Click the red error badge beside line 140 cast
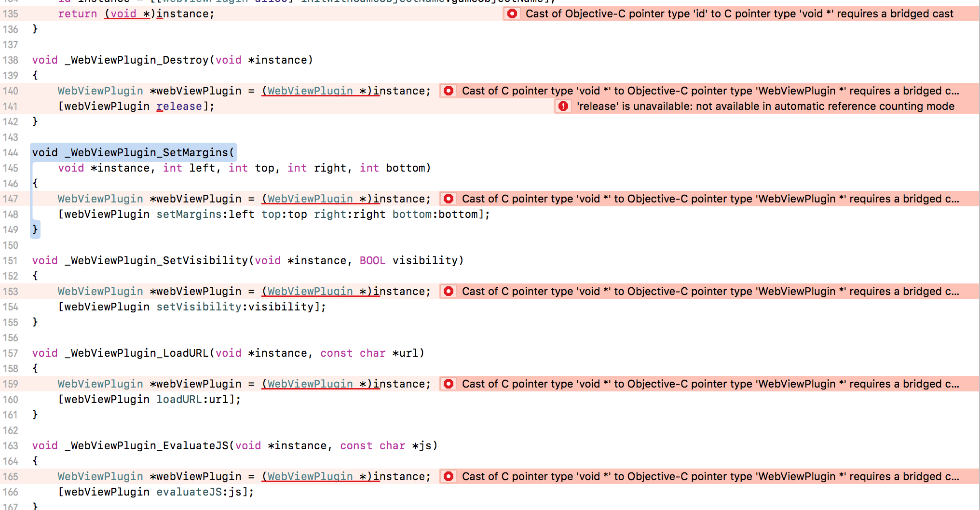Screen dimensions: 980x510 coord(449,91)
